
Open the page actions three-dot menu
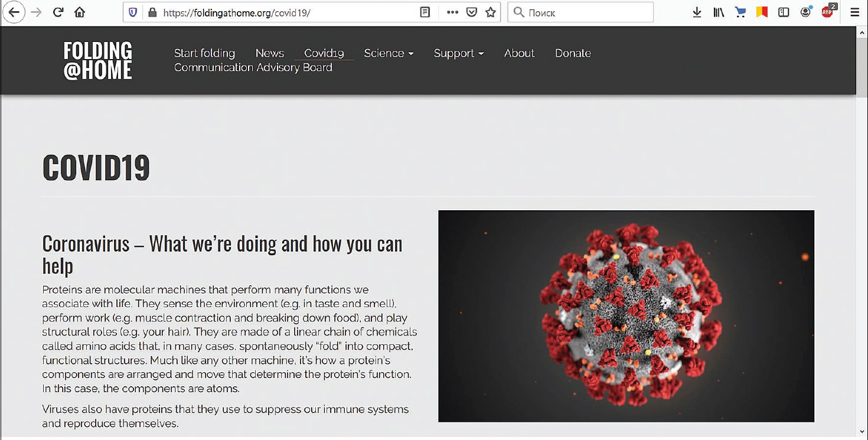click(452, 12)
